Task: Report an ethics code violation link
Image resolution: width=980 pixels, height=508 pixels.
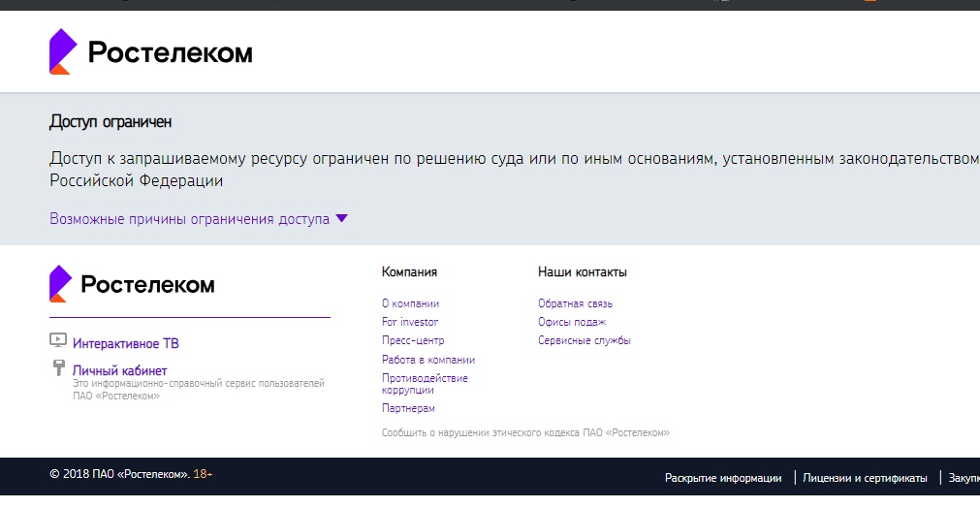Action: (525, 433)
